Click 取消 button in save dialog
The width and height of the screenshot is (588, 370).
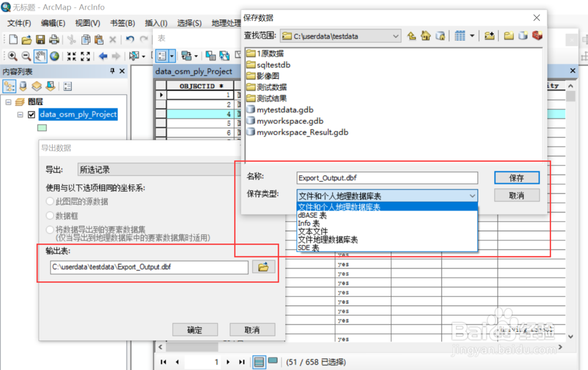pos(517,195)
